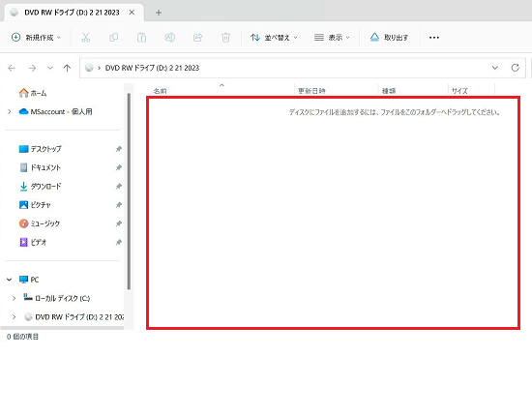Expand DVD RW ドライブ (D:) node
Viewport: 532px width, 415px height.
[x=14, y=317]
